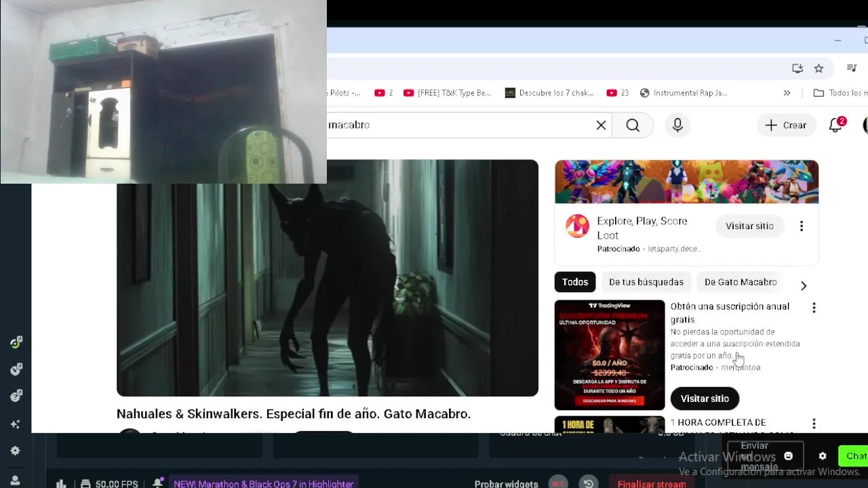868x488 pixels.
Task: Open options menu on Explore Play ad
Action: coord(802,226)
